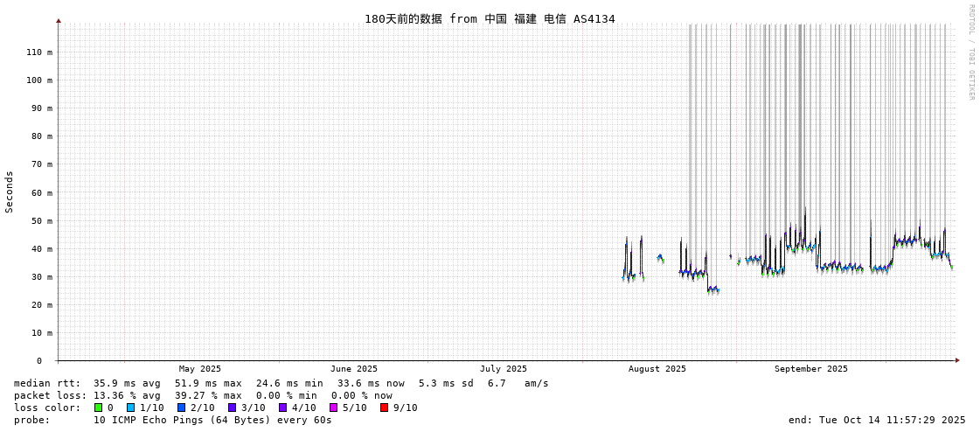Click the light blue 1/10 loss swatch
This screenshot has width=980, height=432.
tap(130, 408)
